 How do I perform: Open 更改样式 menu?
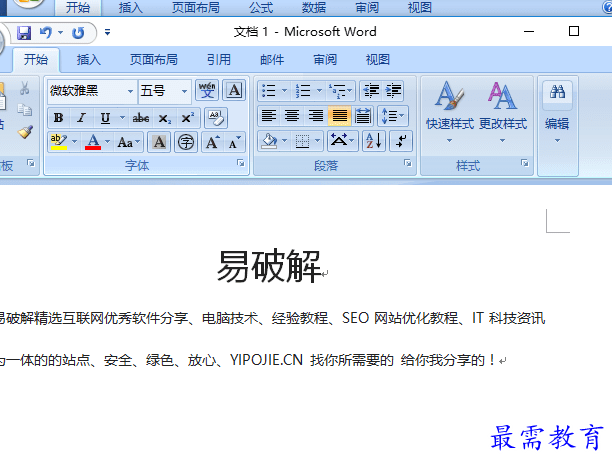click(503, 112)
